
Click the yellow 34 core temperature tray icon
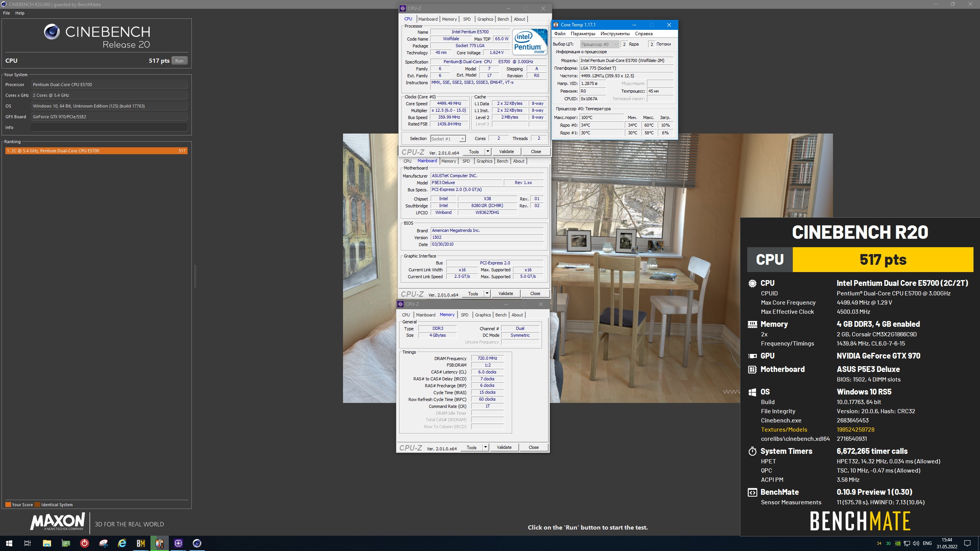tap(879, 543)
